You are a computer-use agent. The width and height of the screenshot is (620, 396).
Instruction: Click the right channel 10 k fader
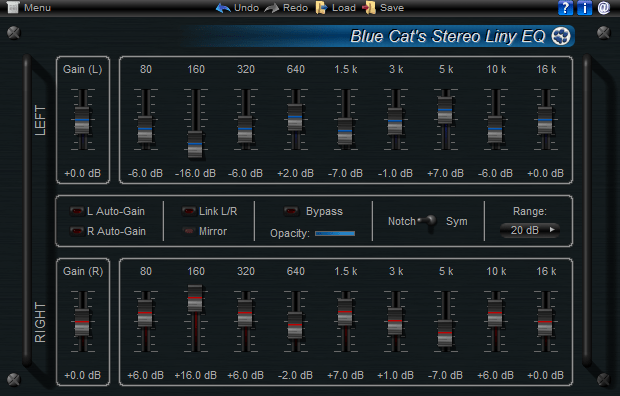(495, 313)
